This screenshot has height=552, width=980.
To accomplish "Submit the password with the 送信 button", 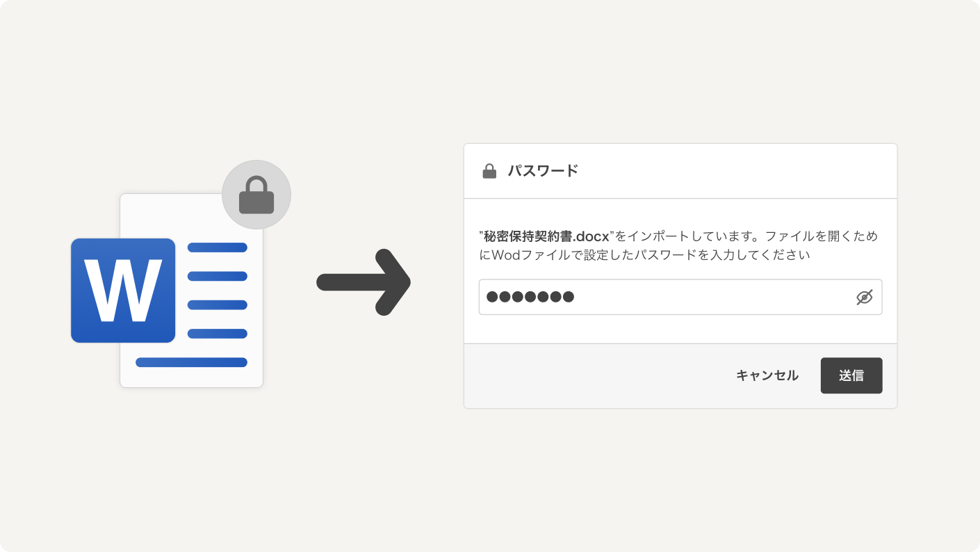I will (x=851, y=375).
